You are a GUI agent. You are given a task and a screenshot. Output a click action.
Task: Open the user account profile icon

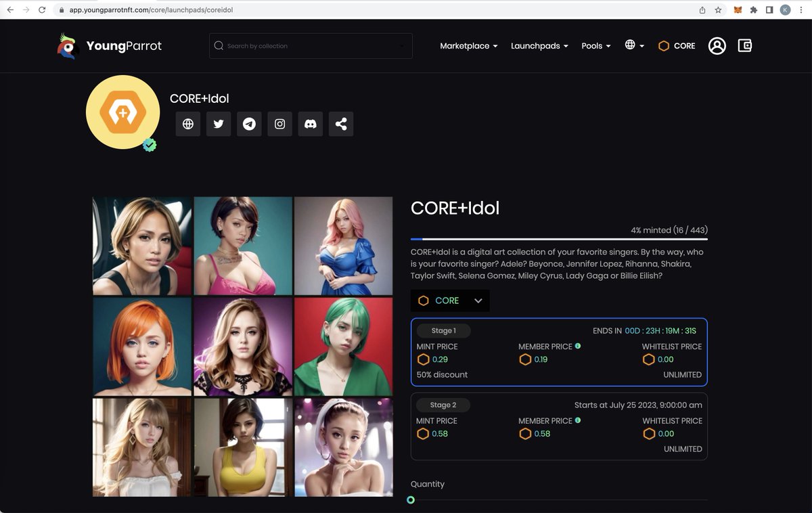717,46
